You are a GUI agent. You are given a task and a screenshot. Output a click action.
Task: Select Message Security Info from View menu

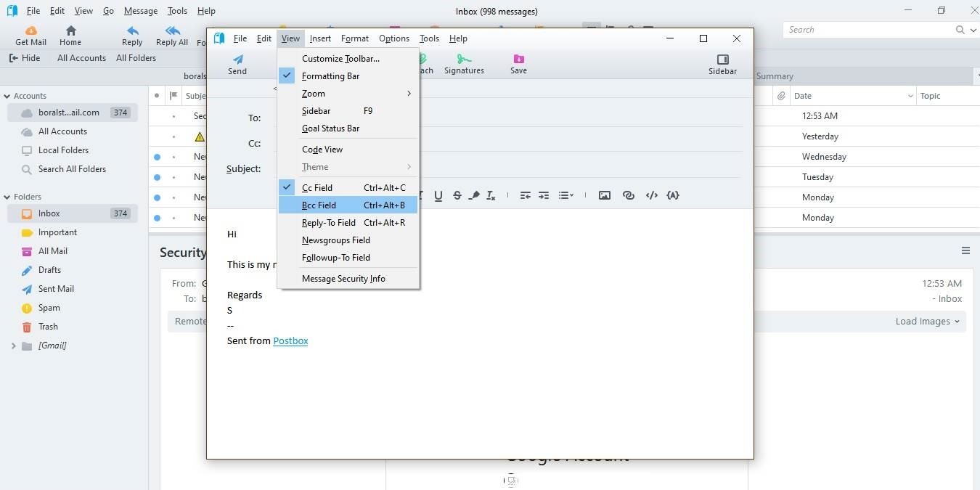343,278
